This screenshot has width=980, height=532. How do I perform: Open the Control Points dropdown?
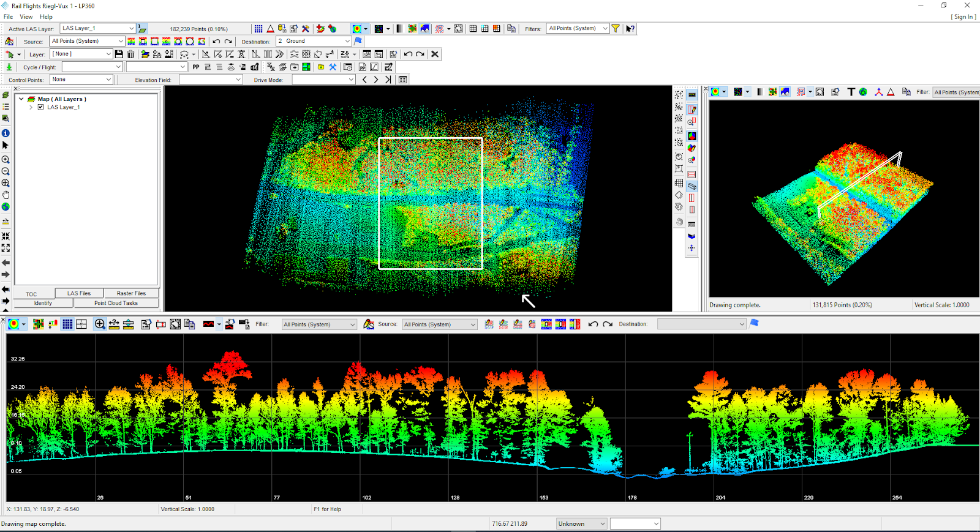tap(108, 80)
